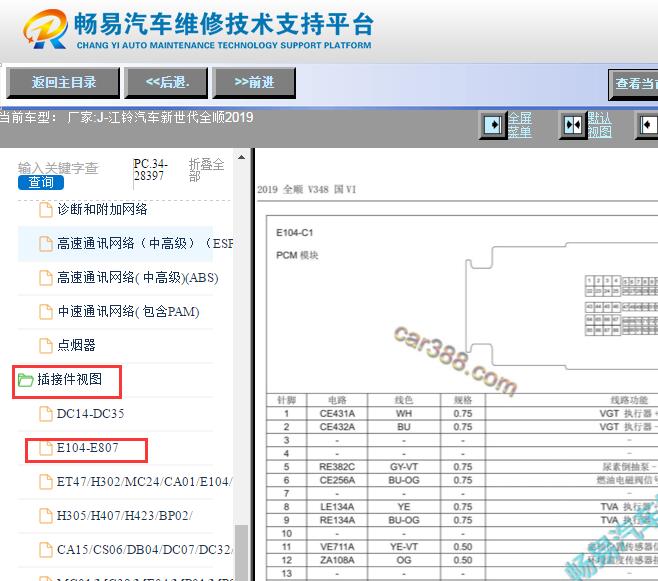The width and height of the screenshot is (658, 581).
Task: Click document icon beside H305/H407/H423/BP02/
Action: 45,516
